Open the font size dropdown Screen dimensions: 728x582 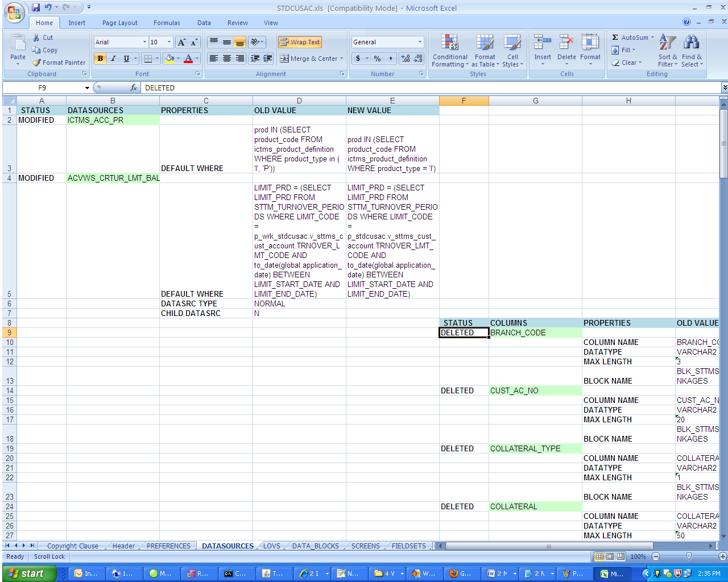[x=169, y=42]
